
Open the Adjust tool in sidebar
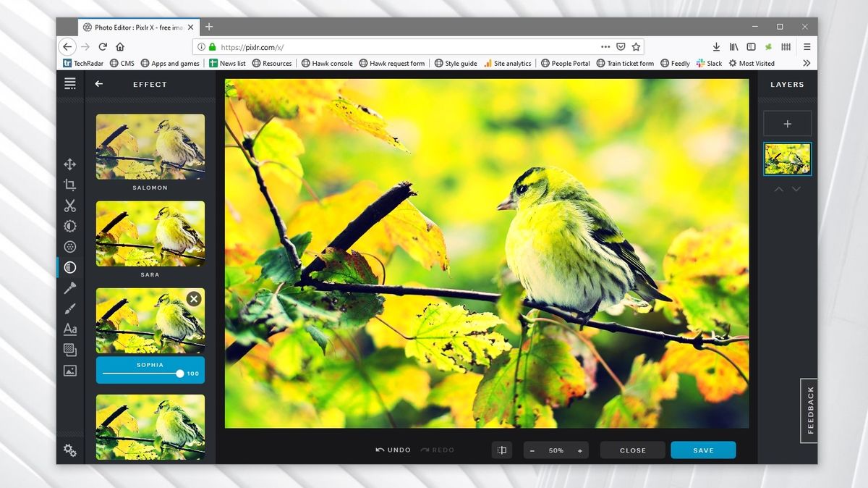69,226
